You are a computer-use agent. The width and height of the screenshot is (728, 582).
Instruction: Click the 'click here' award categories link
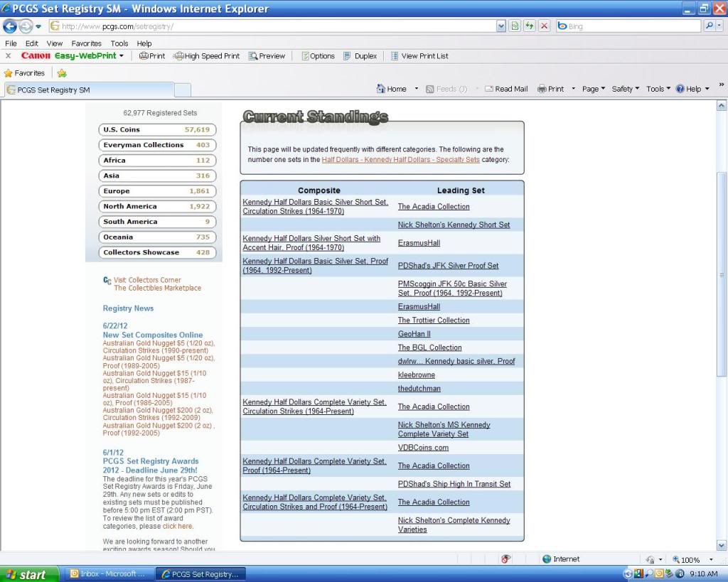[177, 527]
